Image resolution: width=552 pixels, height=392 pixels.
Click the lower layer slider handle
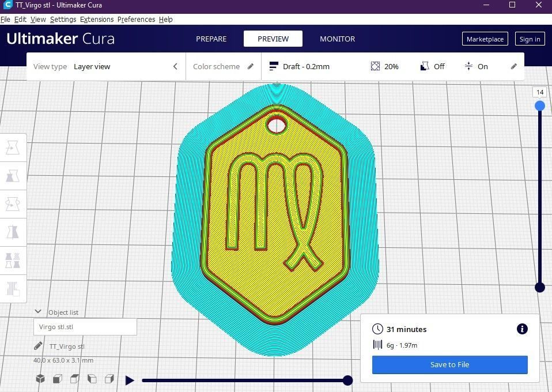click(x=540, y=288)
